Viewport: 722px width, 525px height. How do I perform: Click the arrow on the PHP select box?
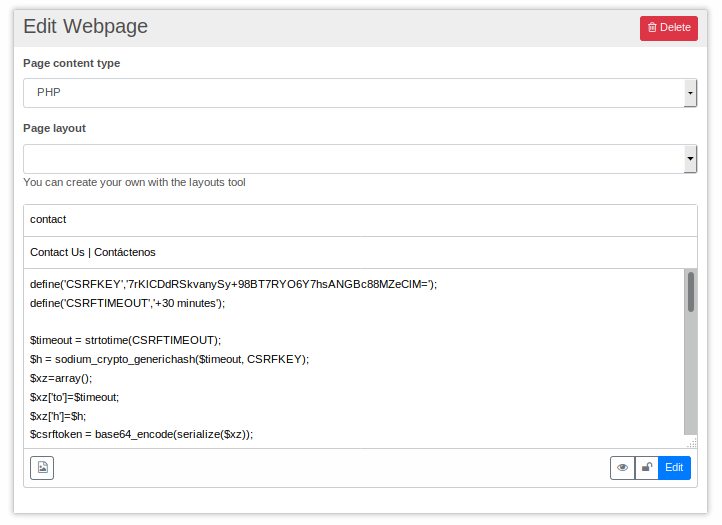click(690, 93)
